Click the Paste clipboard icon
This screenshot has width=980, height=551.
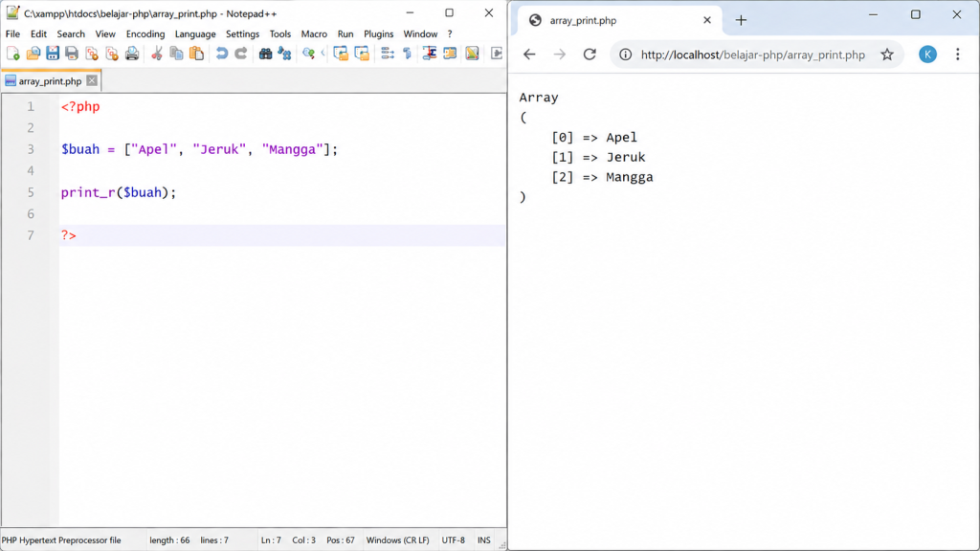coord(196,54)
